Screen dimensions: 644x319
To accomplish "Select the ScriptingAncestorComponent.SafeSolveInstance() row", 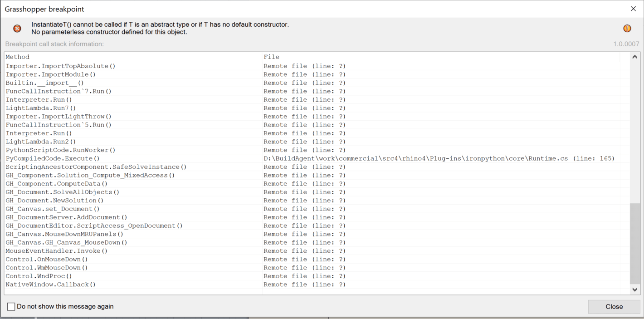I will 312,167.
